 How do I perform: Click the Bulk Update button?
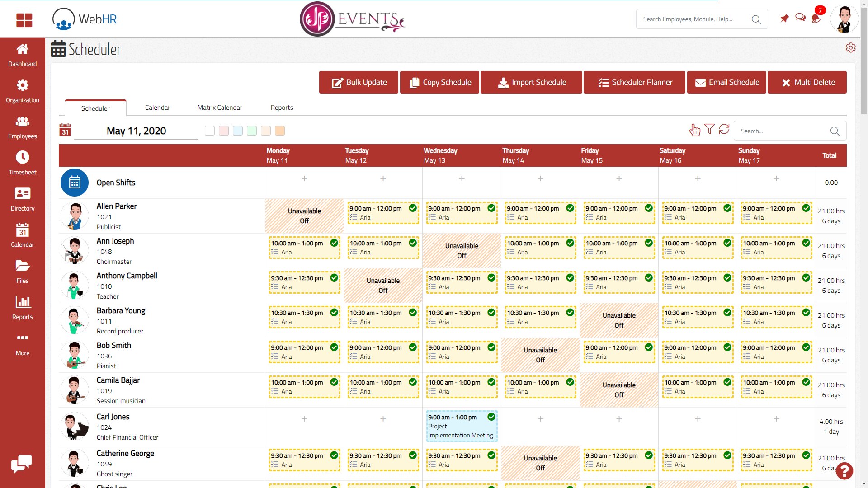click(x=359, y=82)
